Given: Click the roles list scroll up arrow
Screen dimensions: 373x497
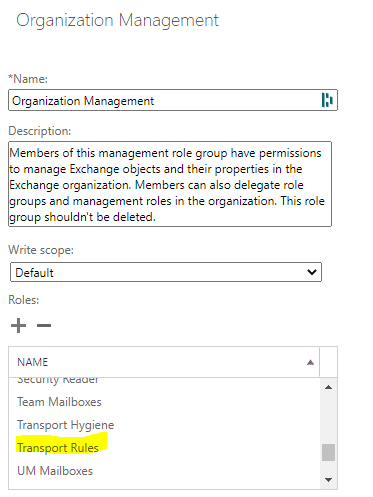Looking at the screenshot, I should (328, 387).
